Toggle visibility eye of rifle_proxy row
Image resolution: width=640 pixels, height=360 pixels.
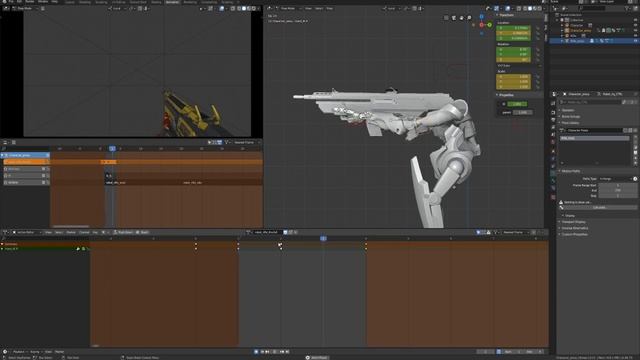click(635, 41)
